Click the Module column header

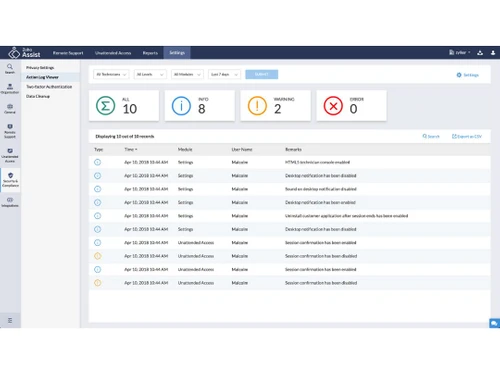coord(185,149)
